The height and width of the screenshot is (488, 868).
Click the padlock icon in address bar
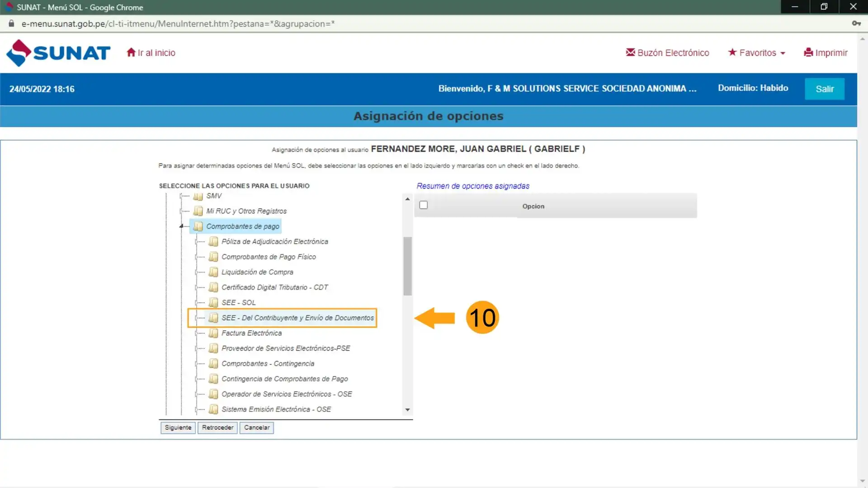tap(12, 23)
